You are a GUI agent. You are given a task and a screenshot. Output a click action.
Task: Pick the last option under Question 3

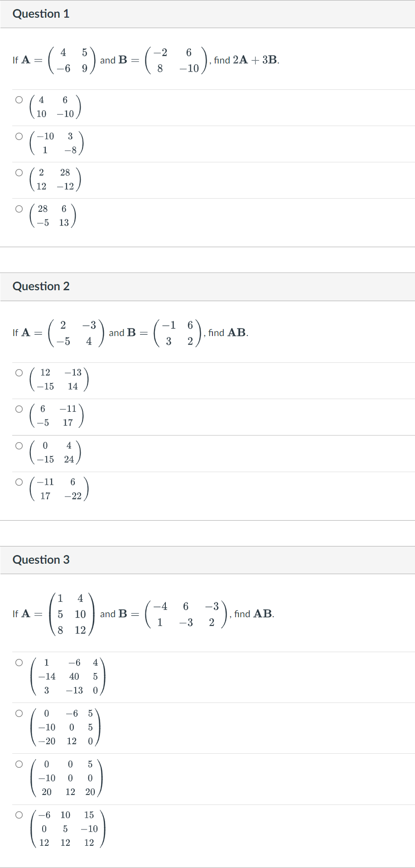[x=19, y=814]
